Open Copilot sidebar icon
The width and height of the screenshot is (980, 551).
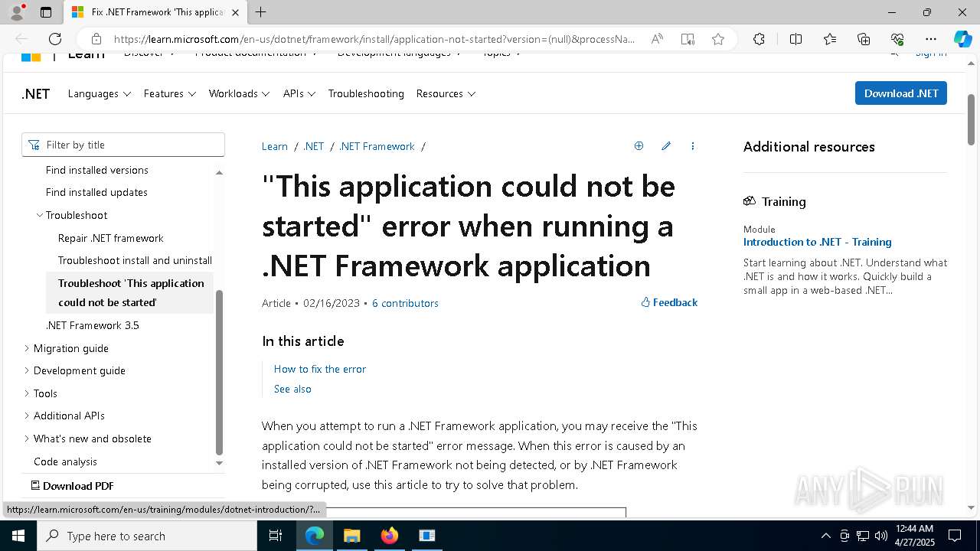[962, 39]
